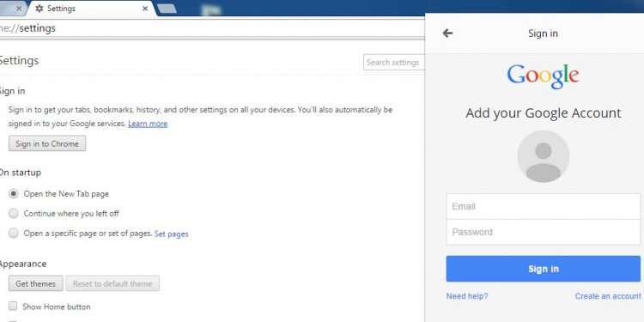Screen dimensions: 644x322
Task: Click the profile avatar placeholder
Action: tap(543, 156)
